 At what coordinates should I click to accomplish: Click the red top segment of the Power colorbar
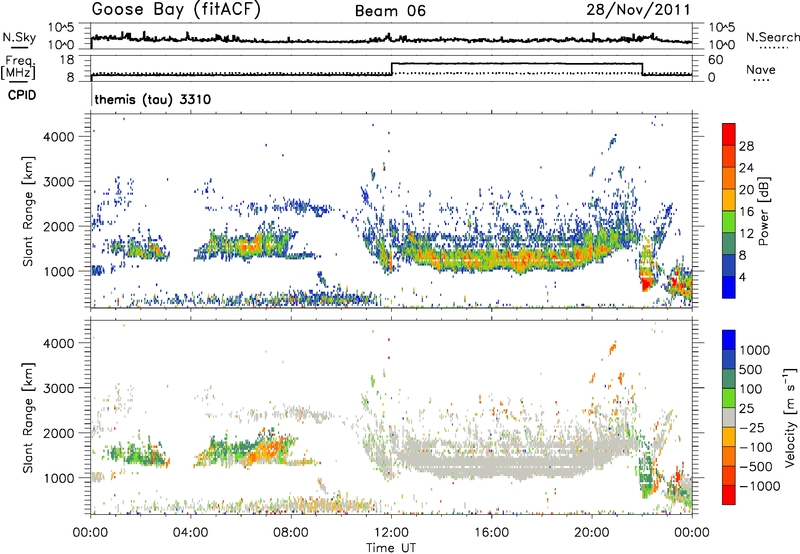point(729,134)
